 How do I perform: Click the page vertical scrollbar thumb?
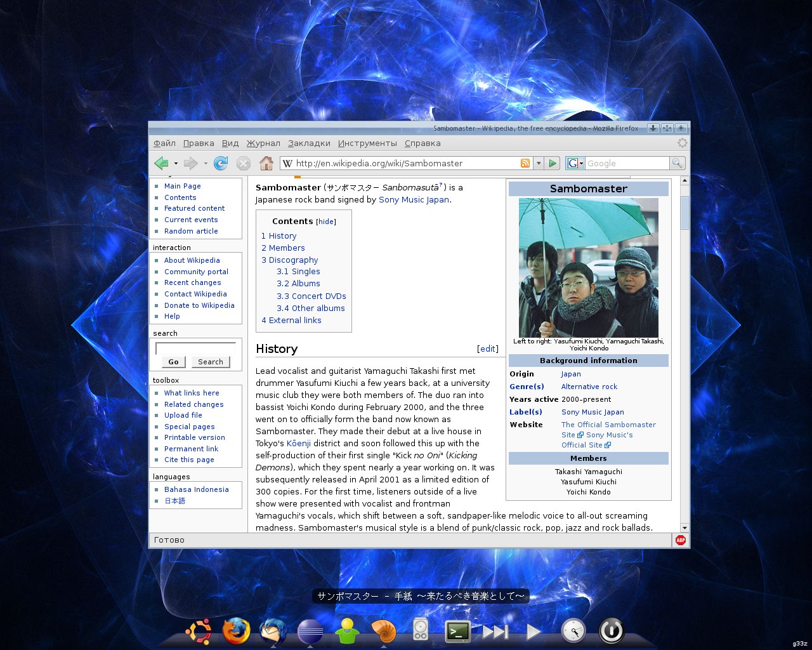tap(684, 213)
